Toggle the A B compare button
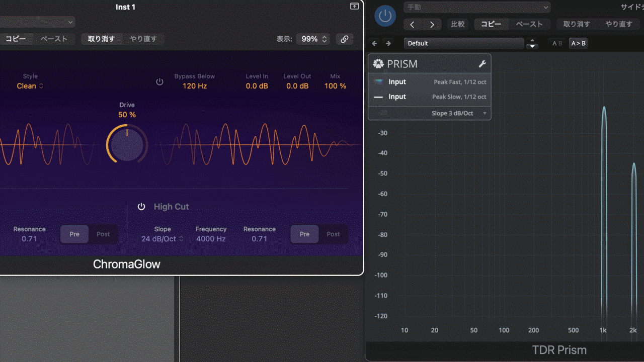 [x=557, y=43]
